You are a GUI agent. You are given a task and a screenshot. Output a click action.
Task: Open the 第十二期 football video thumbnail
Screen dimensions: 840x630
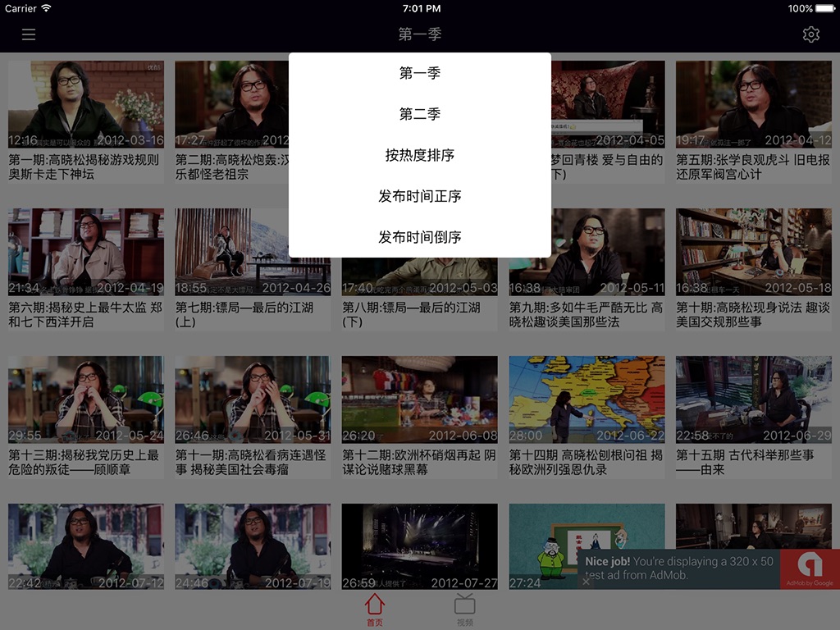[419, 399]
